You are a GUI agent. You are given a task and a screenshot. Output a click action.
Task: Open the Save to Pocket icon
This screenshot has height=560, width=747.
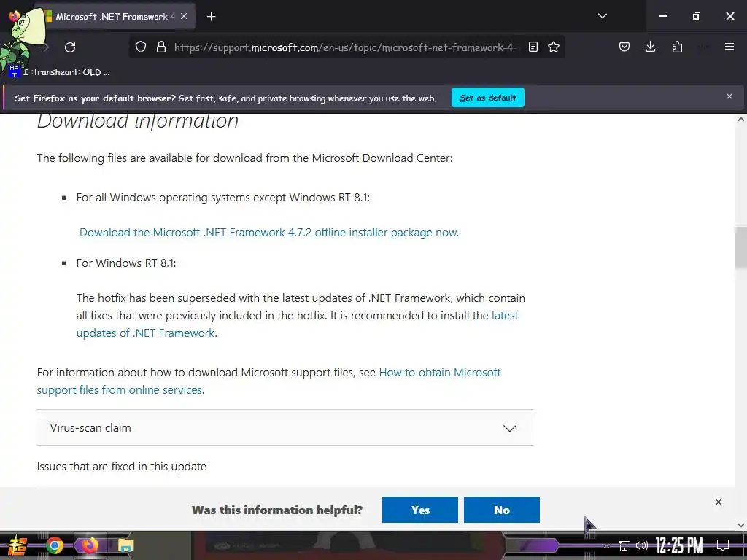624,47
